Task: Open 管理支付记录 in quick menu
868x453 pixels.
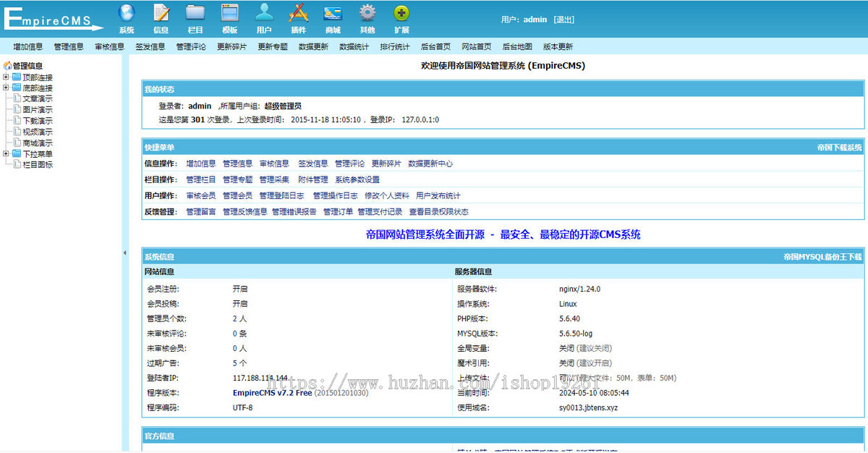Action: [380, 211]
